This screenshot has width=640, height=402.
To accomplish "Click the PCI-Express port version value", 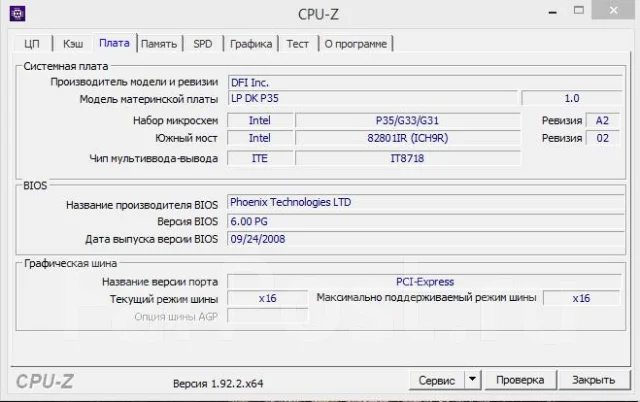I will coord(424,282).
